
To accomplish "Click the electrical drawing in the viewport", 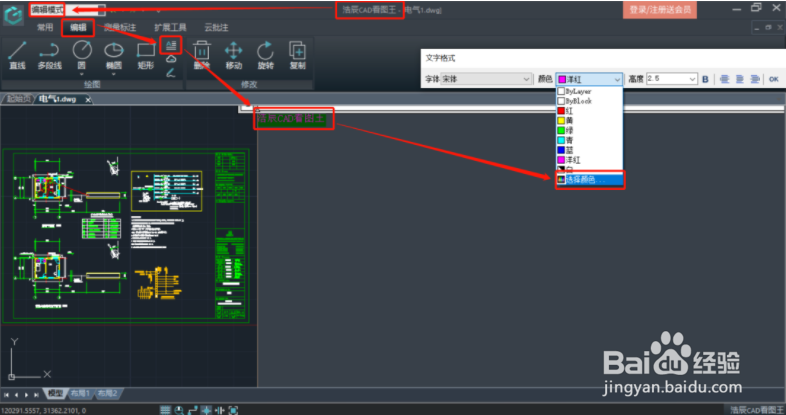I will (126, 236).
